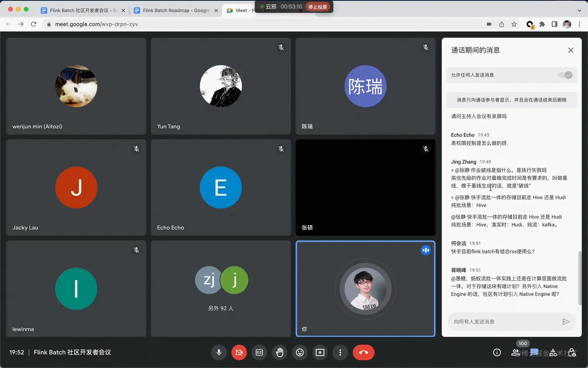Close the in-call messages panel
Screen dimensions: 588x368
(571, 50)
